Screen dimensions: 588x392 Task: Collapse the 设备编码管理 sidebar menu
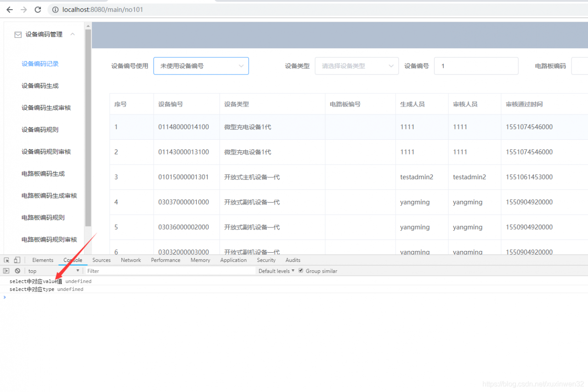[x=73, y=34]
